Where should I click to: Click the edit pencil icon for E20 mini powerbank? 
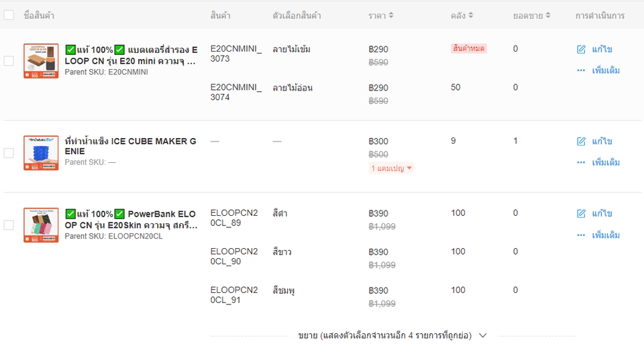click(582, 50)
